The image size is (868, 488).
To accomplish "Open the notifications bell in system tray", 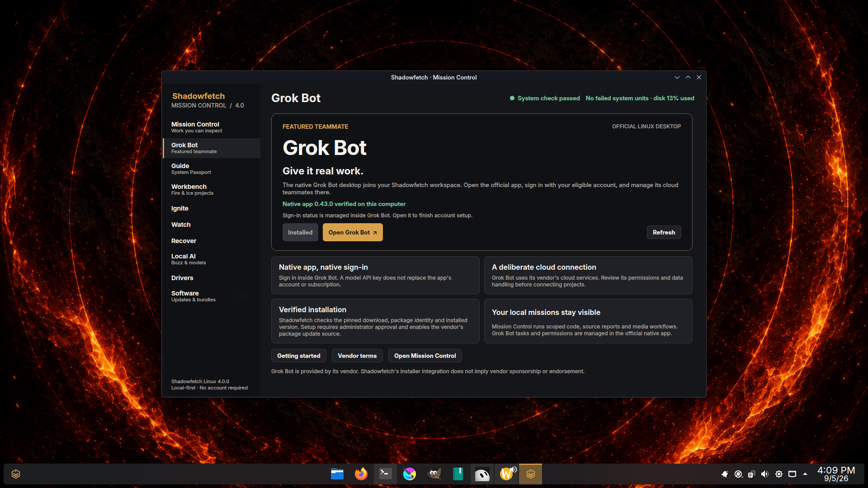I will coord(725,474).
